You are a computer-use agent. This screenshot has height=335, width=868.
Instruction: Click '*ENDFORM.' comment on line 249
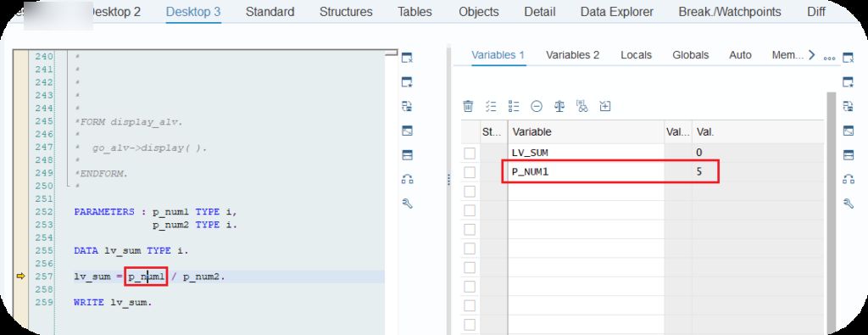click(x=101, y=173)
